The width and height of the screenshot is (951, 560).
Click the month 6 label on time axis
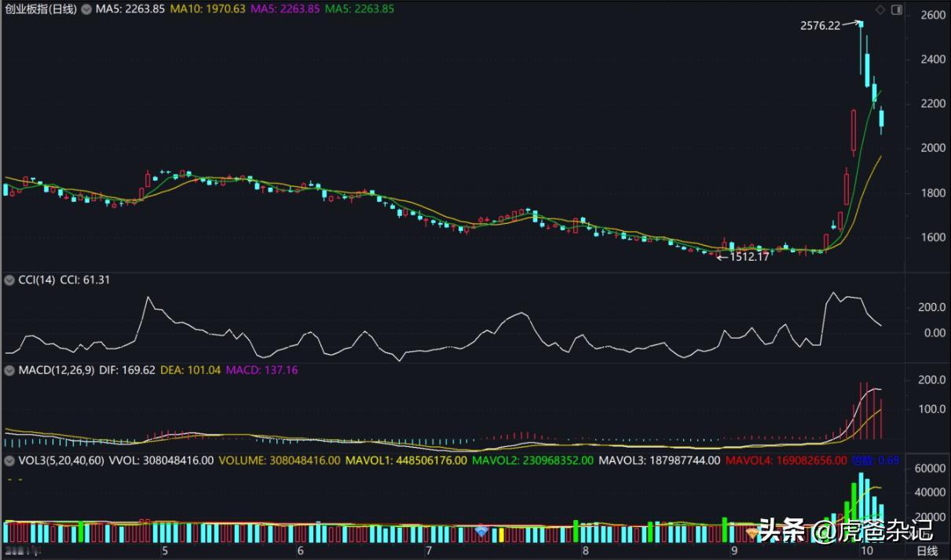pos(301,551)
